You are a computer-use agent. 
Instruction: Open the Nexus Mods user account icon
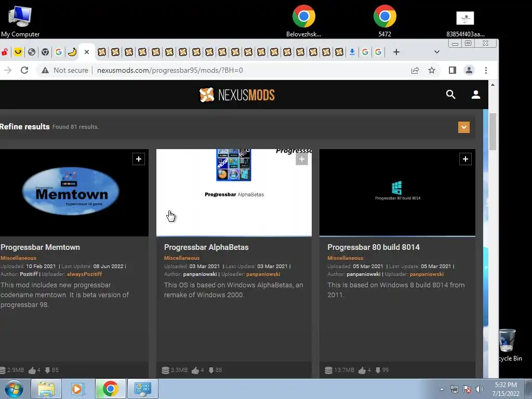tap(476, 95)
